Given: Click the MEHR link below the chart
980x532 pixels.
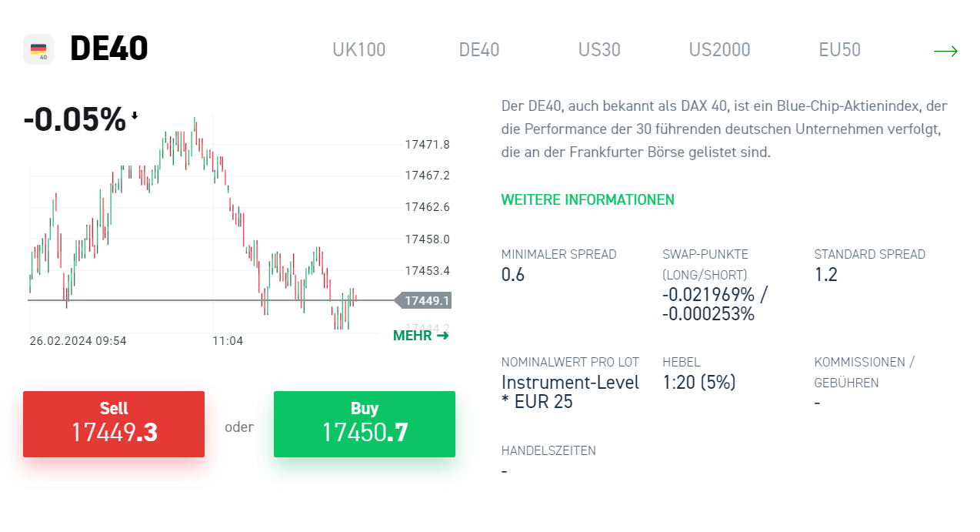Looking at the screenshot, I should (412, 335).
